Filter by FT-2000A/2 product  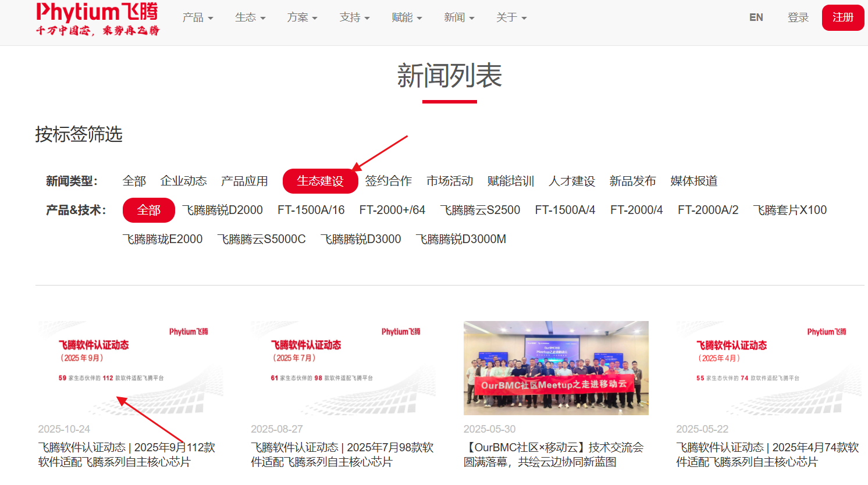click(x=708, y=210)
